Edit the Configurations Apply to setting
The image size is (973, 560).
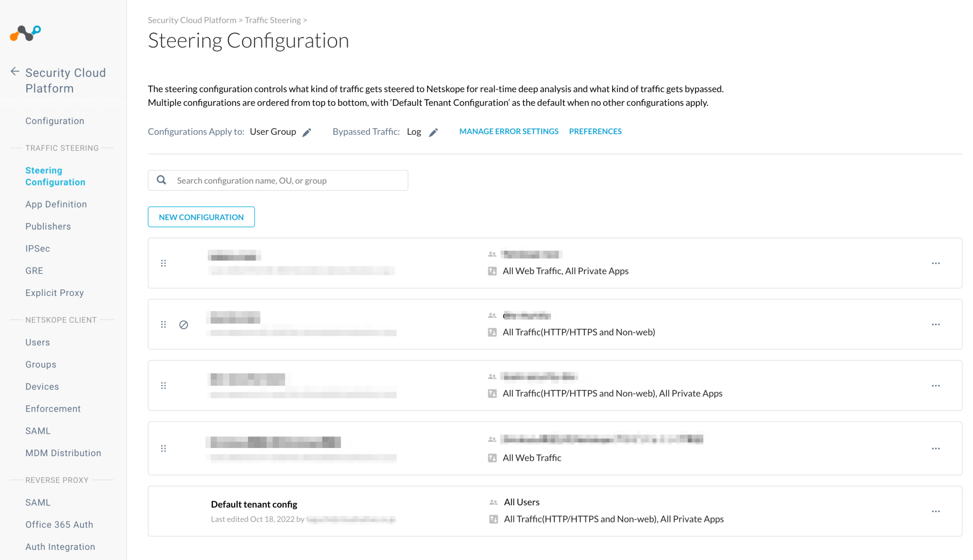point(307,132)
